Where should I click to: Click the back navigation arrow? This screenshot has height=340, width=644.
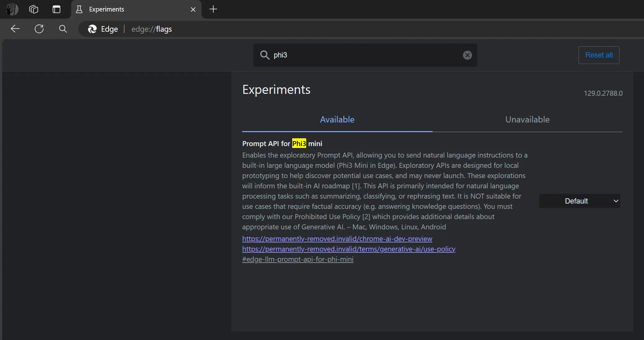point(15,29)
